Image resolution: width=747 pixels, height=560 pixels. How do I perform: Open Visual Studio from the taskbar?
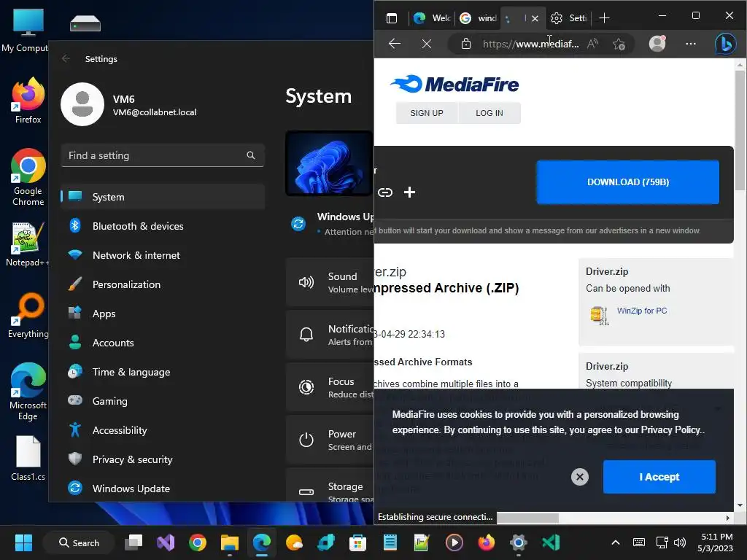click(x=166, y=542)
